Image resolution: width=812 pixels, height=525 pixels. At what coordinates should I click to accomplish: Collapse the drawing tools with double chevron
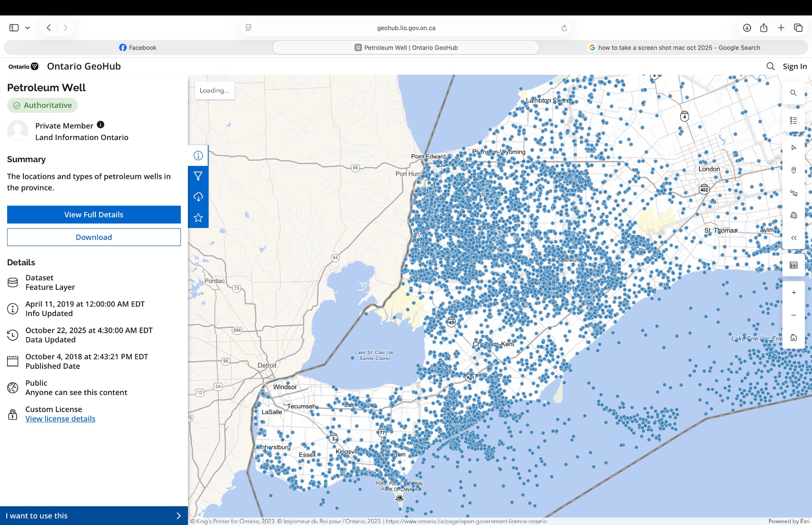pyautogui.click(x=793, y=238)
